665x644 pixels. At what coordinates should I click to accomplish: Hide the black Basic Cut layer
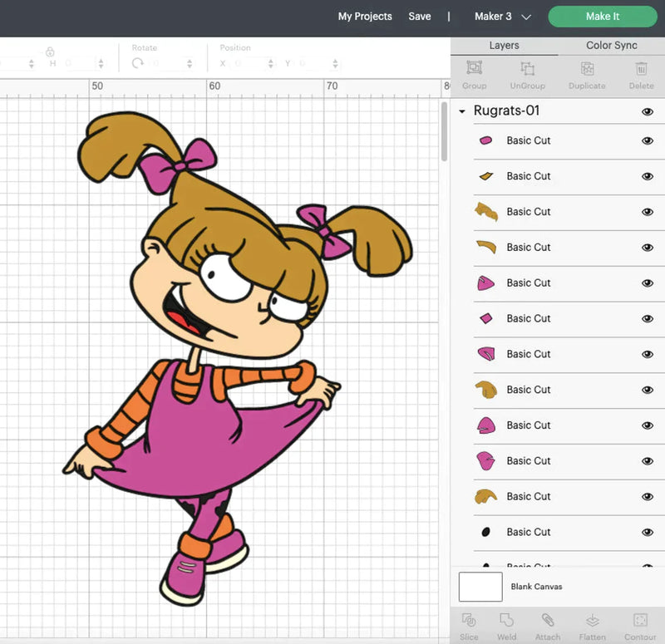[x=648, y=532]
